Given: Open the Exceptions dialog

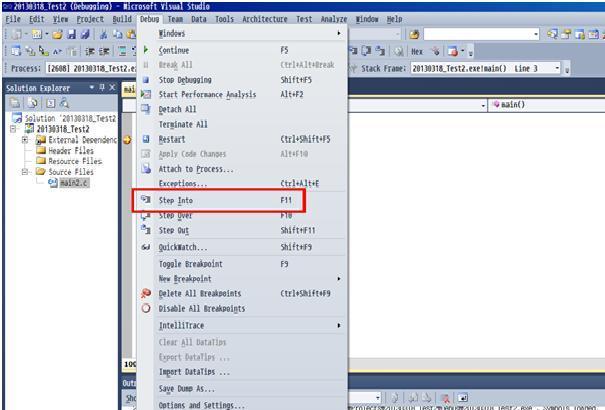Looking at the screenshot, I should tap(243, 184).
